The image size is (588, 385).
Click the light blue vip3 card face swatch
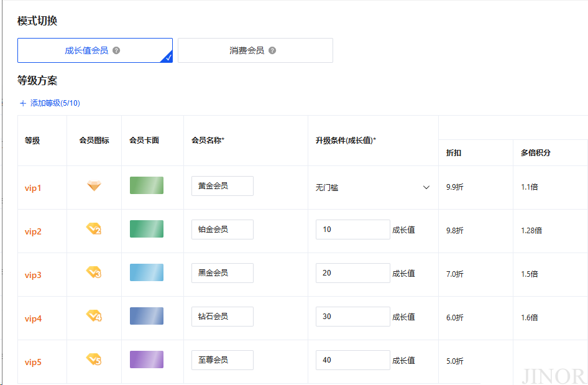[147, 272]
